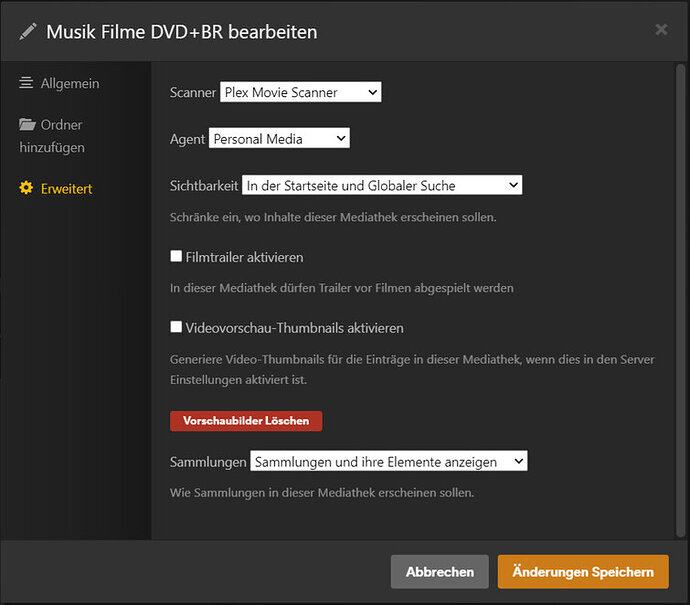Save with Änderungen Speichern button
The height and width of the screenshot is (605, 690).
point(583,572)
